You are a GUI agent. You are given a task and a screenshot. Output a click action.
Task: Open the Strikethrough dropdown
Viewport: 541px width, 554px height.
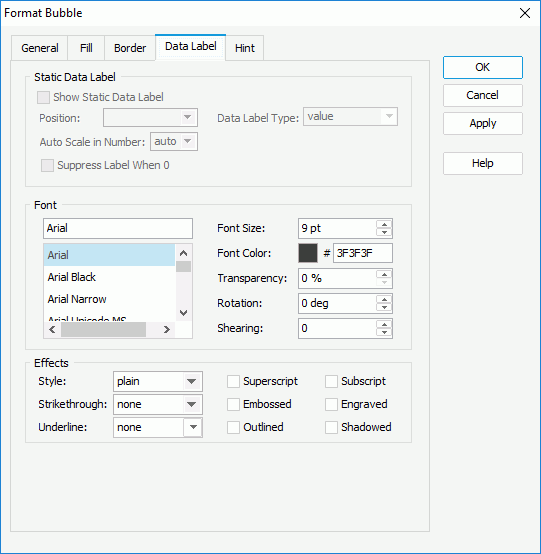pyautogui.click(x=158, y=404)
